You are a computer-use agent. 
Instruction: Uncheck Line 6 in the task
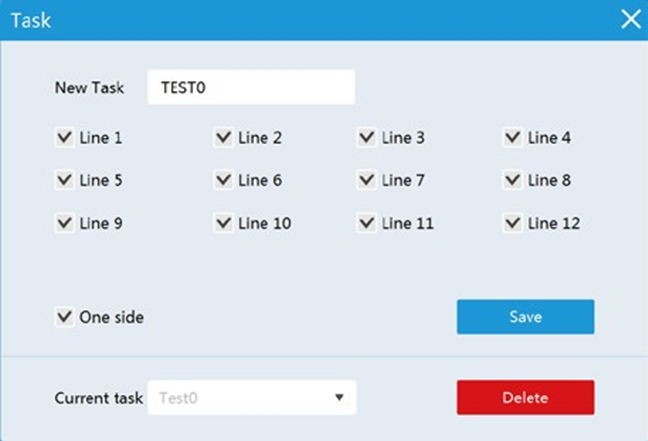point(224,180)
